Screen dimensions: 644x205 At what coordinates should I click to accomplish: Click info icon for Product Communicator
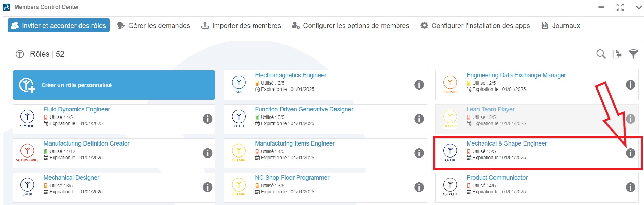click(x=630, y=187)
